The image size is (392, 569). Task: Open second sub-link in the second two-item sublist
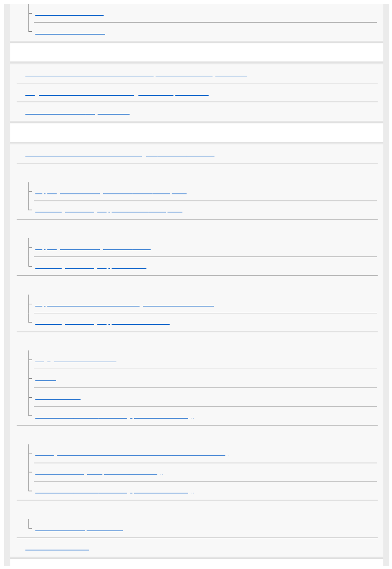[x=91, y=266]
